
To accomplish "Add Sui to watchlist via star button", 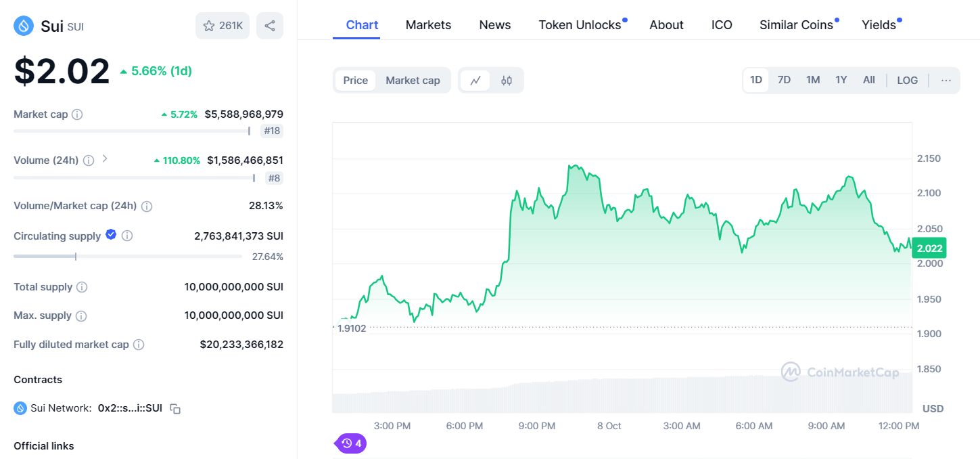I will point(223,26).
